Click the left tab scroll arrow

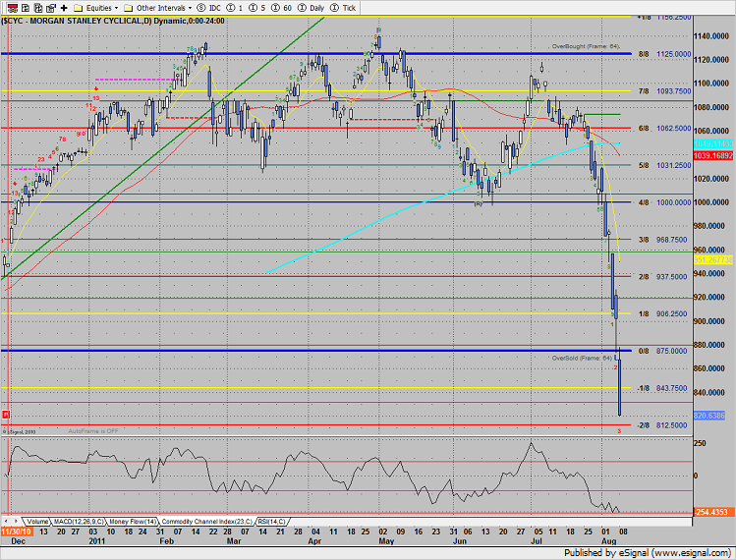point(6,522)
